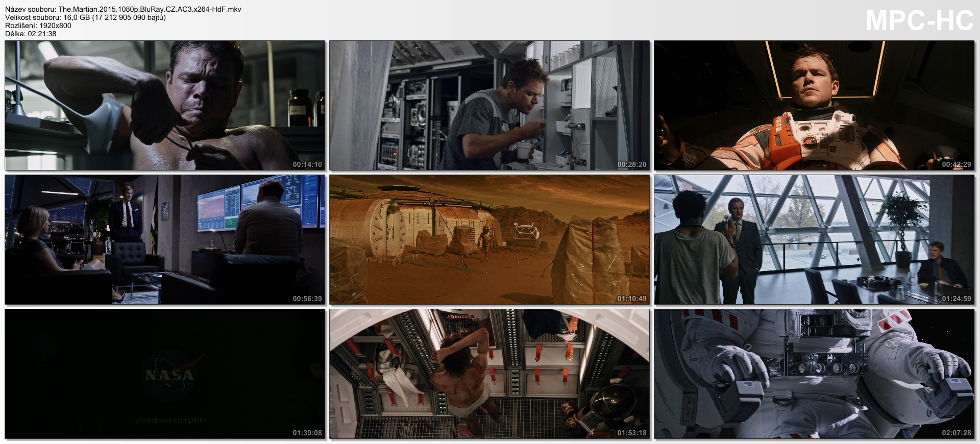Click the control room thumbnail at 00:56:39

coord(165,239)
